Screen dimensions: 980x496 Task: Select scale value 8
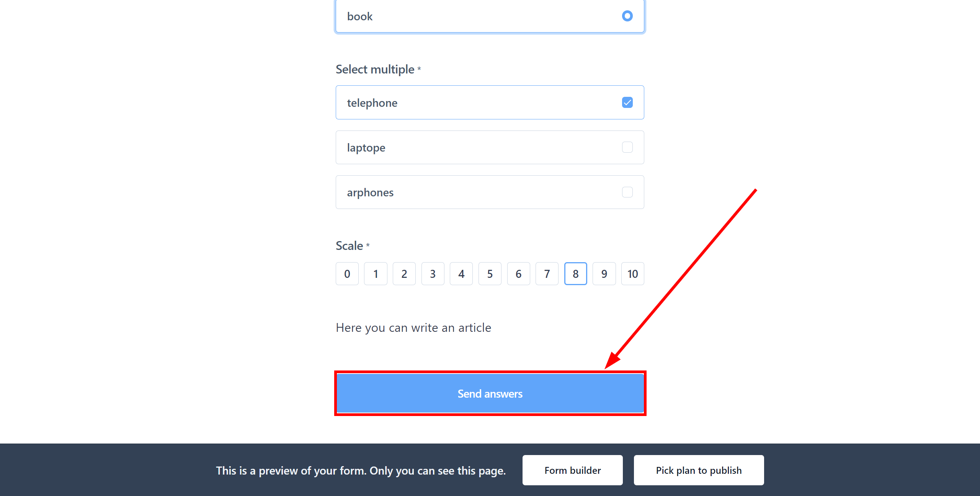575,273
